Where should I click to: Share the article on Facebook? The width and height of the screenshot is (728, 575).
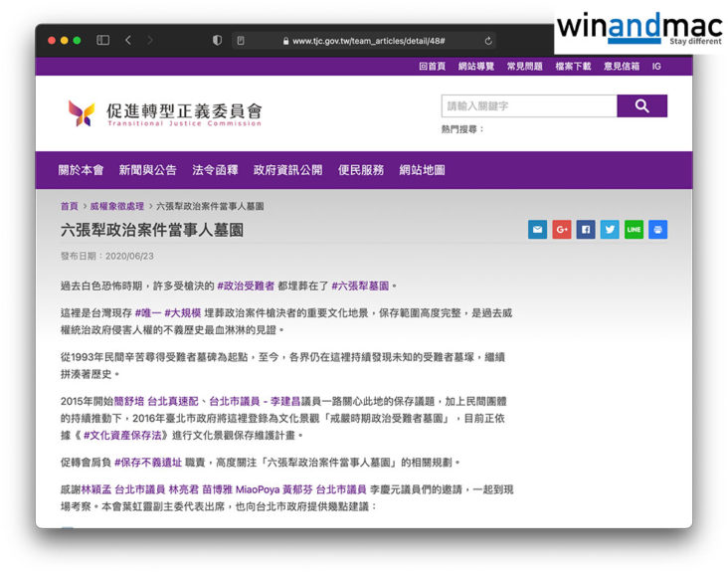coord(586,230)
